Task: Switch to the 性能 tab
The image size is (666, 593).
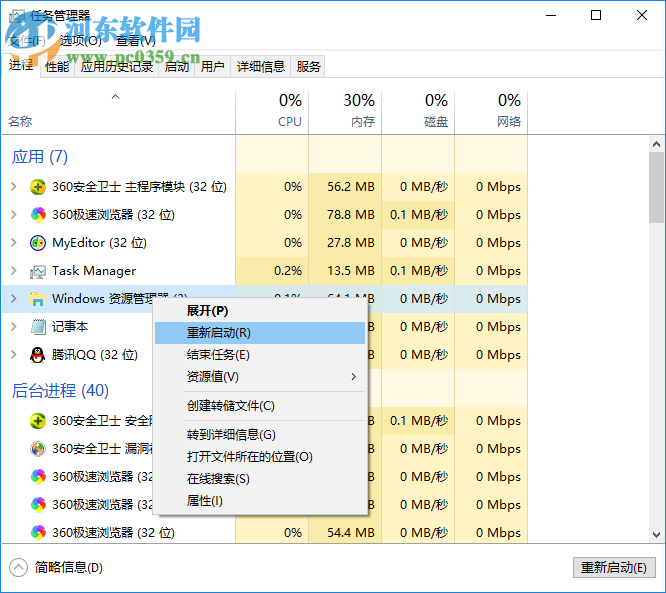Action: (x=57, y=67)
